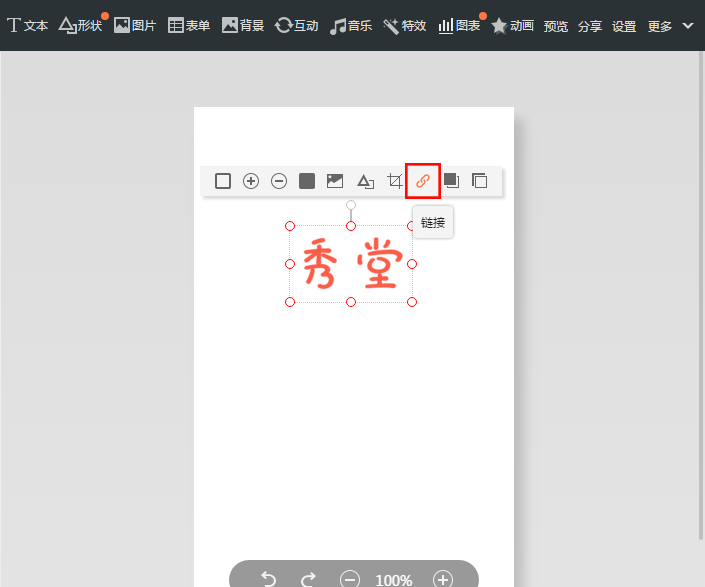Open the 音乐 music menu
Image resolution: width=705 pixels, height=587 pixels.
(x=351, y=25)
